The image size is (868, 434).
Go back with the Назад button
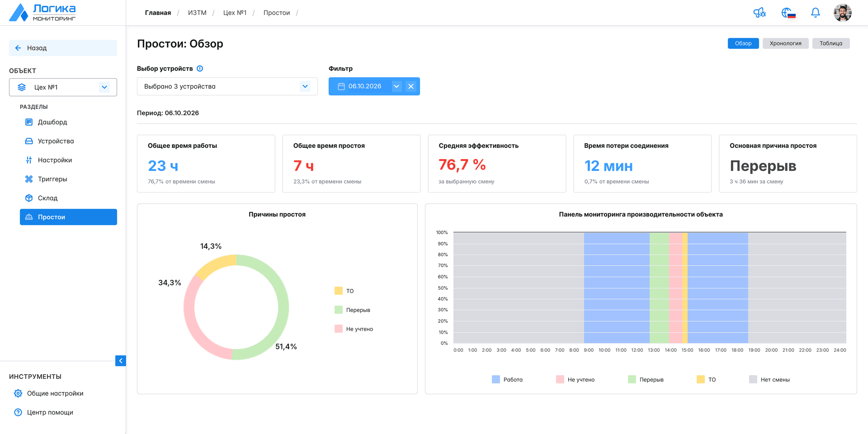[63, 48]
